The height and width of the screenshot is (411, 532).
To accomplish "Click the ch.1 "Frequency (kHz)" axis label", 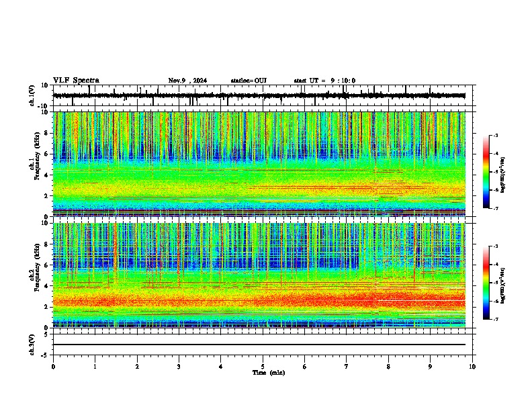I will pyautogui.click(x=38, y=156).
